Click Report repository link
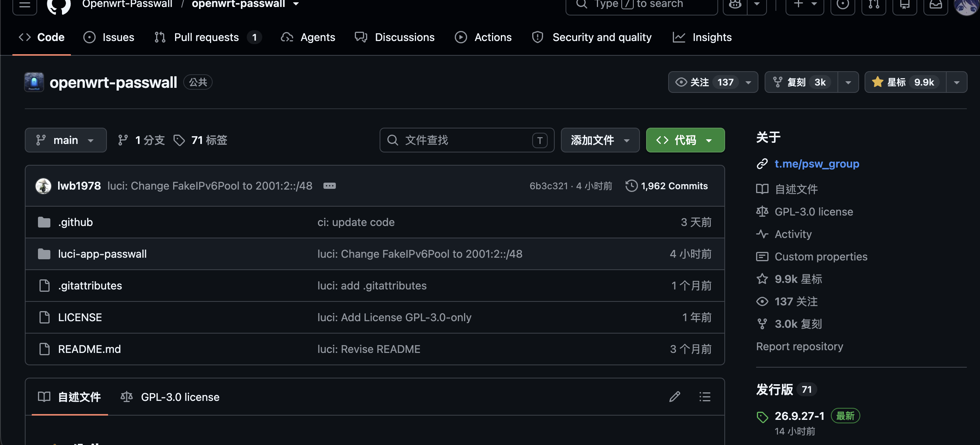The image size is (980, 445). click(x=799, y=346)
